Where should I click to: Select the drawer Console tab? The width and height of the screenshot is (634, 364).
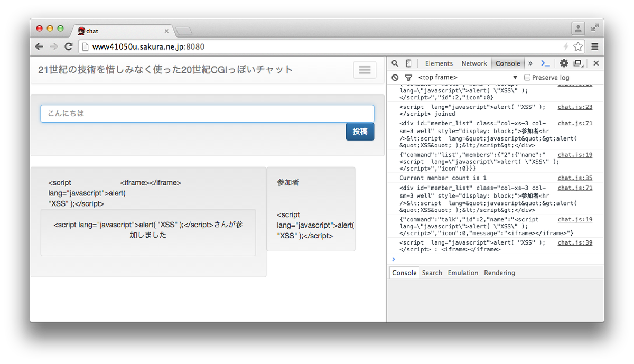click(x=404, y=273)
